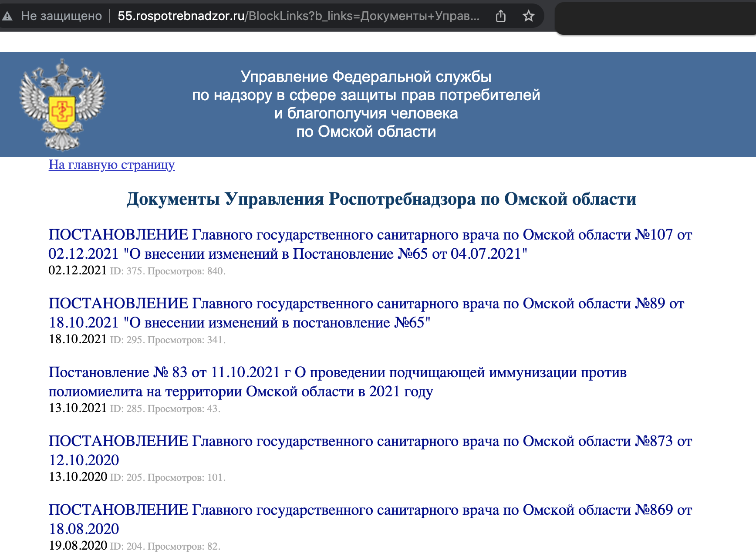
Task: Click date text '02.12.2021' under first document
Action: point(78,270)
